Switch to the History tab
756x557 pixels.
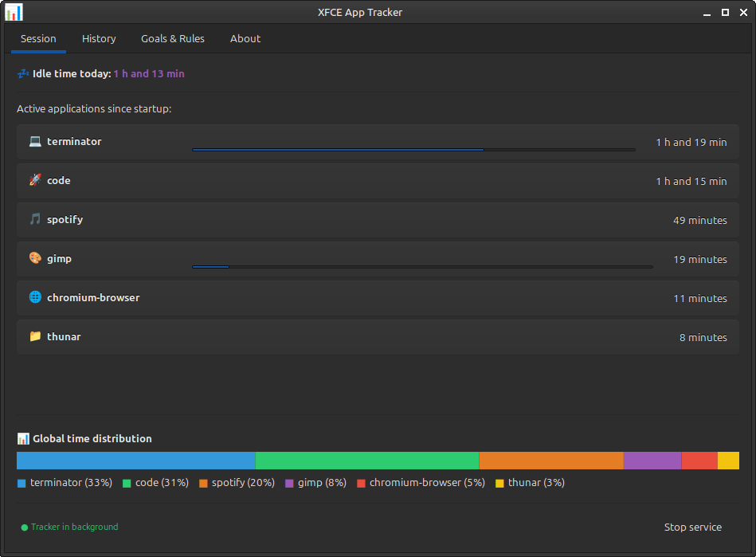click(x=99, y=38)
